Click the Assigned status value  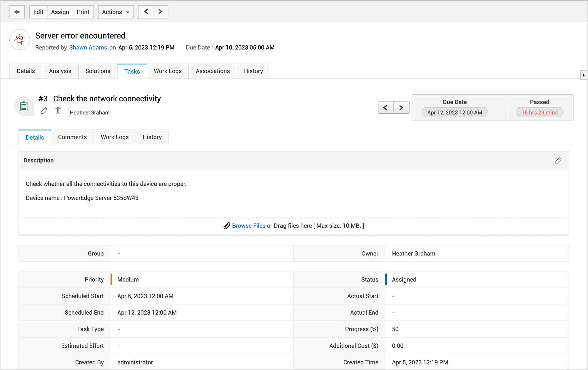click(x=404, y=279)
